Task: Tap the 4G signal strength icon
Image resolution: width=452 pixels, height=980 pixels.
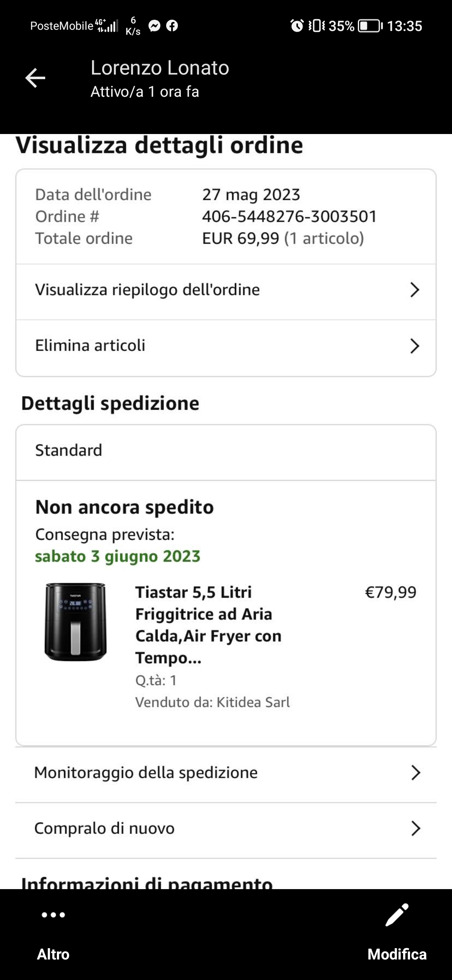Action: click(107, 26)
